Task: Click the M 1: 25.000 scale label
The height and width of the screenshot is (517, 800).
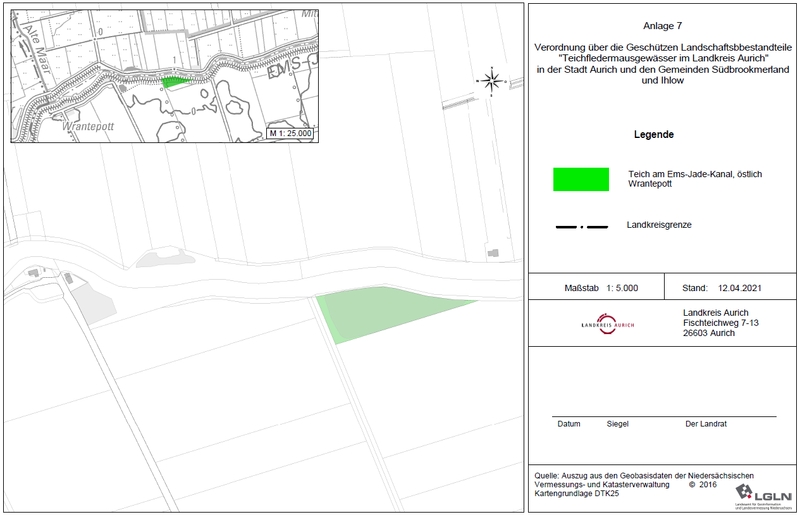Action: (x=290, y=132)
